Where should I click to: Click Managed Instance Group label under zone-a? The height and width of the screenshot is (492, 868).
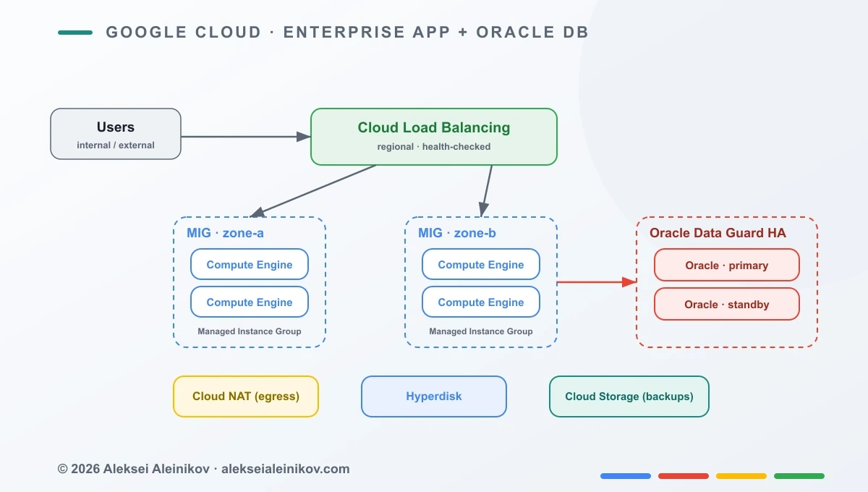(x=250, y=331)
